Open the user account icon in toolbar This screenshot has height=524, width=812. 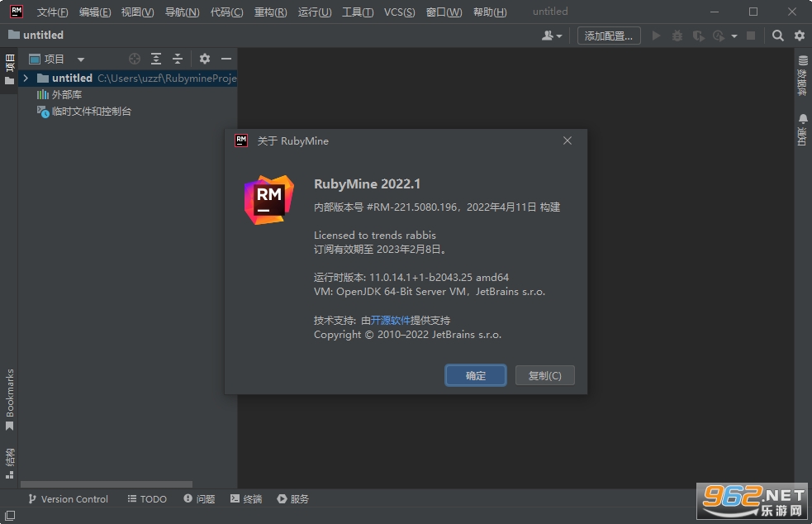547,36
